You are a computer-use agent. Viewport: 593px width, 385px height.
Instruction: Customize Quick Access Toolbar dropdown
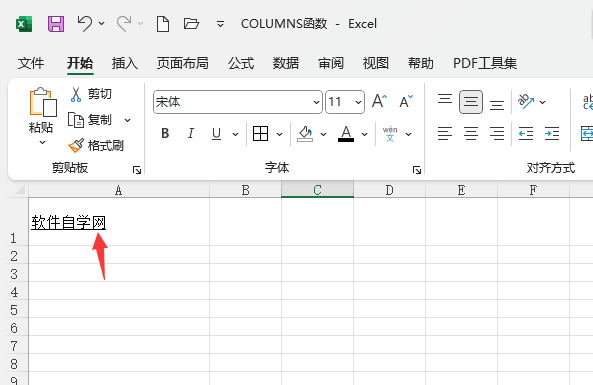[220, 24]
